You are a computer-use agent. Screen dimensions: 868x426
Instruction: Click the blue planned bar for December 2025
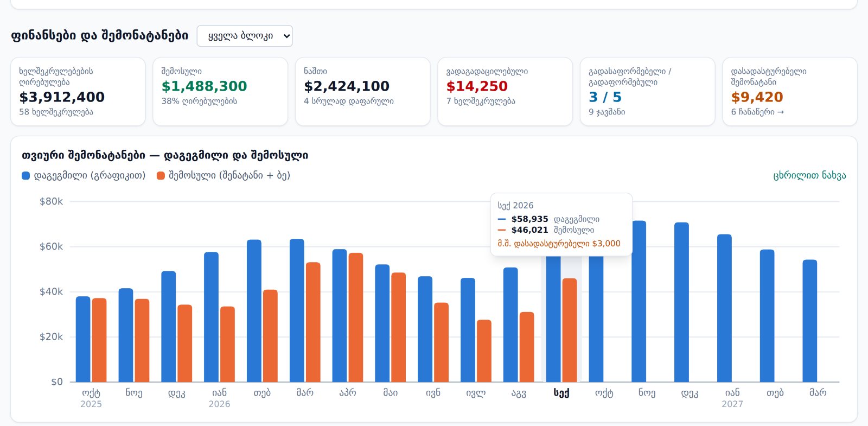pyautogui.click(x=169, y=327)
